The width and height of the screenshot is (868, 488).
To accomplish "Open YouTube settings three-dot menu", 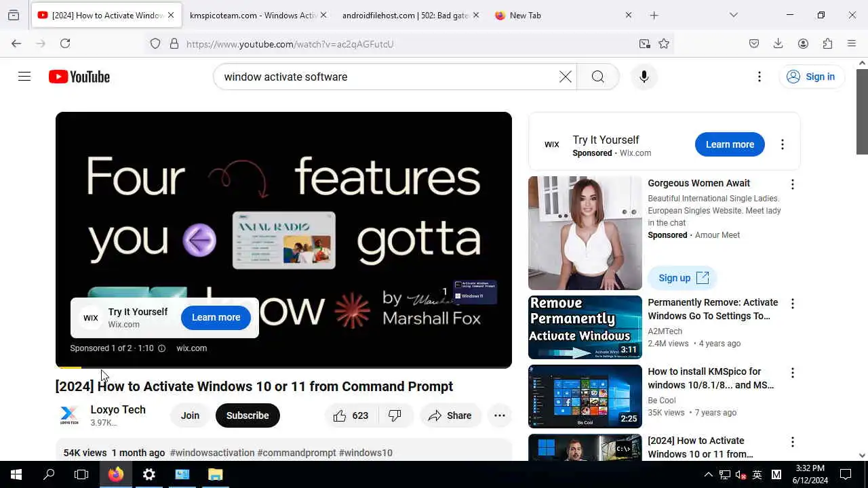I will click(x=759, y=77).
